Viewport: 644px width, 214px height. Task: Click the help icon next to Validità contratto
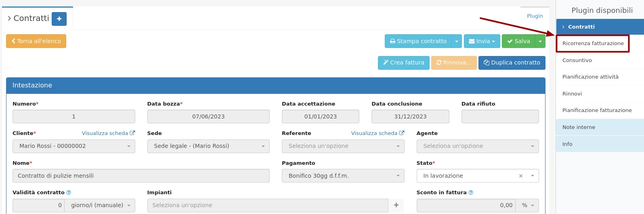tap(69, 193)
